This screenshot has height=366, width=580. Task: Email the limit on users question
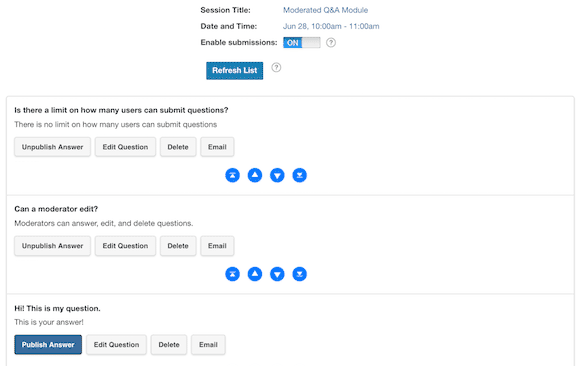coord(217,147)
